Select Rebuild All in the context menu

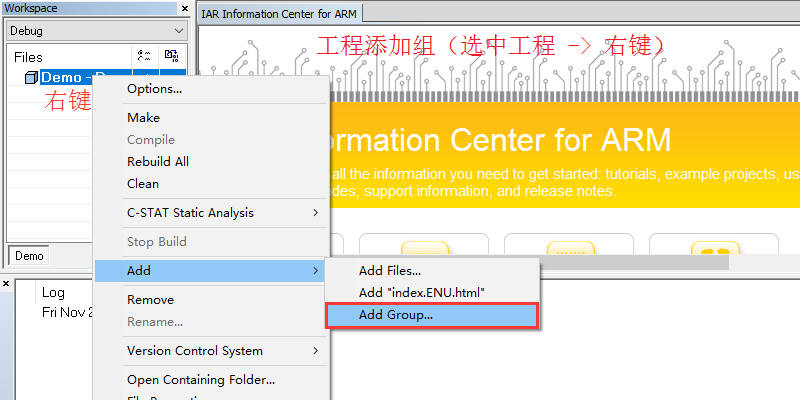[158, 161]
